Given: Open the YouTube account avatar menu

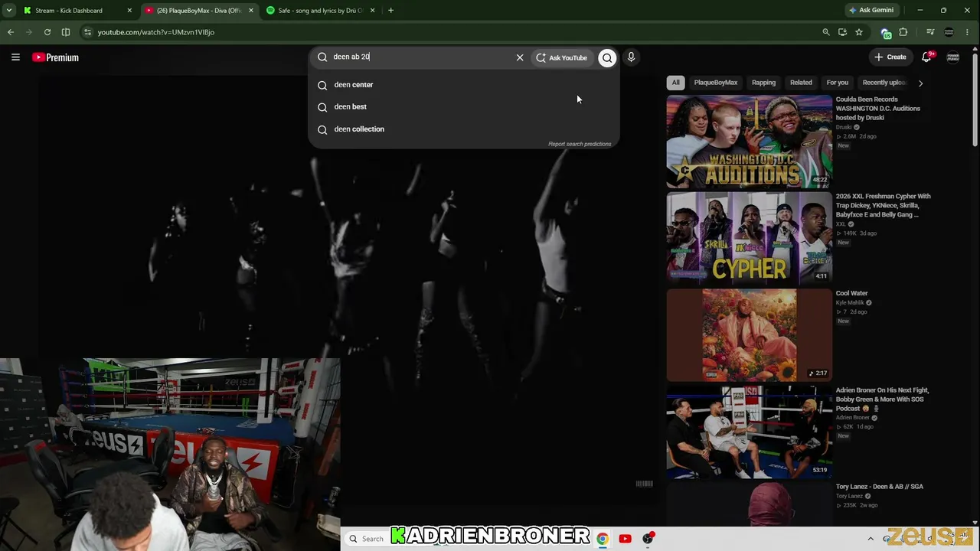Looking at the screenshot, I should [953, 57].
